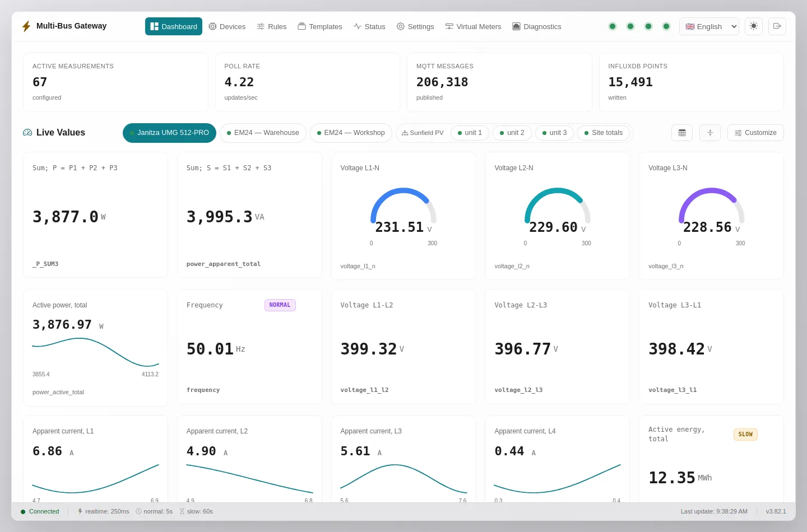This screenshot has height=532, width=807.
Task: Toggle compact layout icon button
Action: 710,133
